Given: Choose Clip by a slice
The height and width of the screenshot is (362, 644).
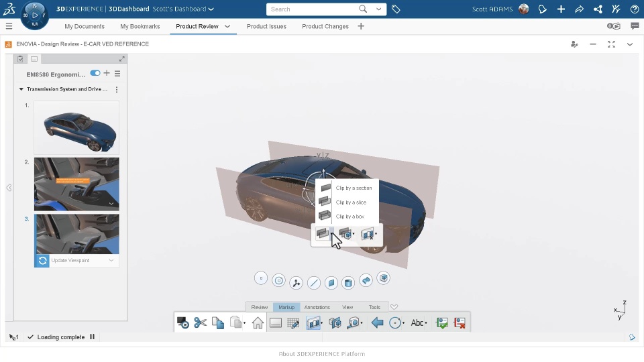Looking at the screenshot, I should (347, 202).
